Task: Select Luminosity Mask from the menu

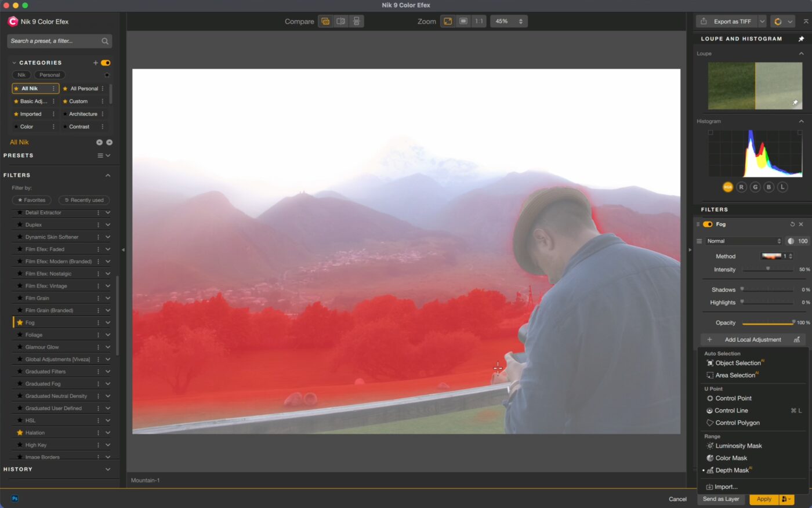Action: (x=738, y=446)
